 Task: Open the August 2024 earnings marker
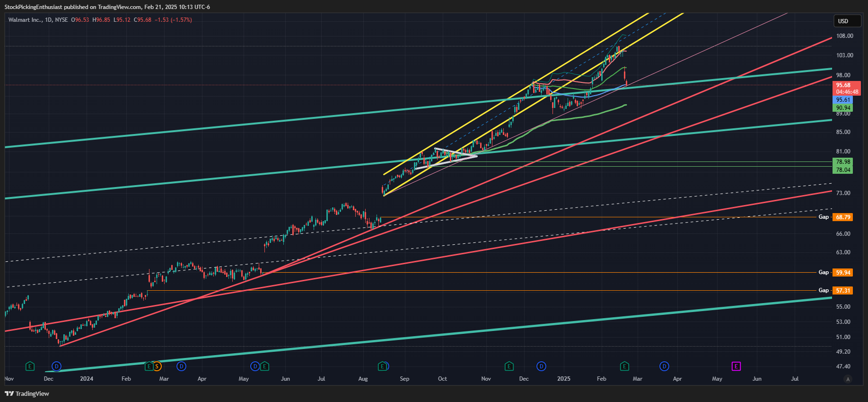tap(382, 366)
